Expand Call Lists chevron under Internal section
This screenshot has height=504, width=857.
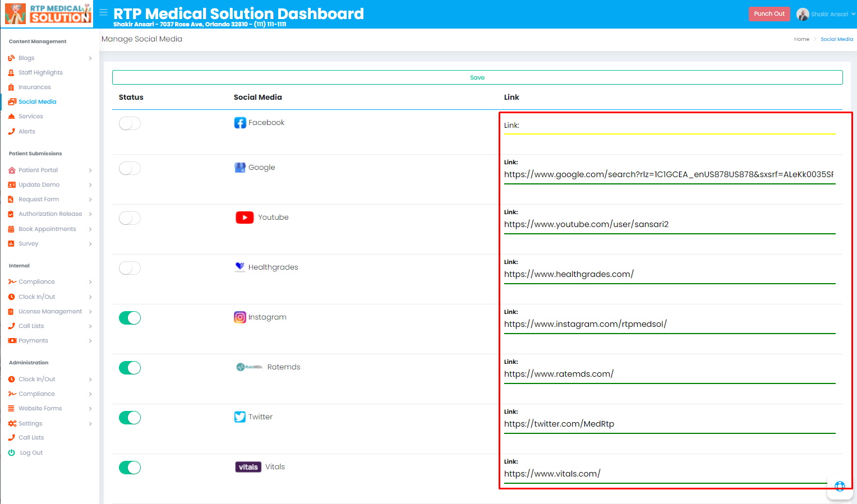tap(90, 326)
